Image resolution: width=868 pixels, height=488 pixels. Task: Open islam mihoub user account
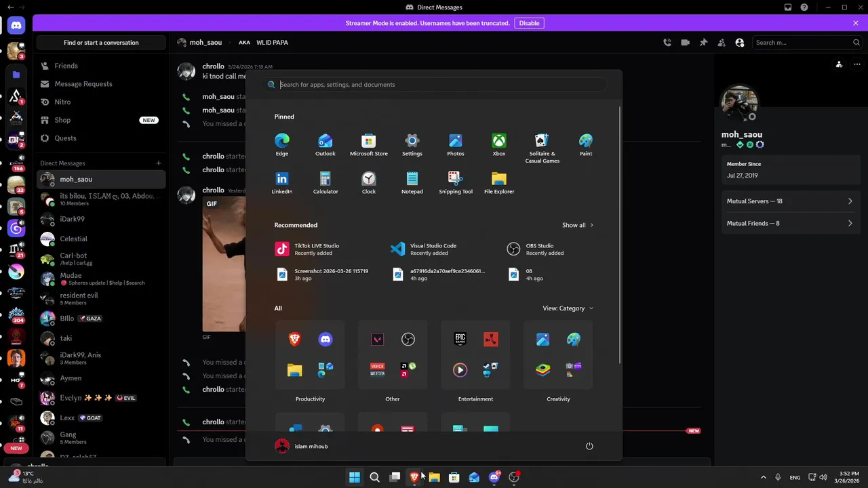302,446
